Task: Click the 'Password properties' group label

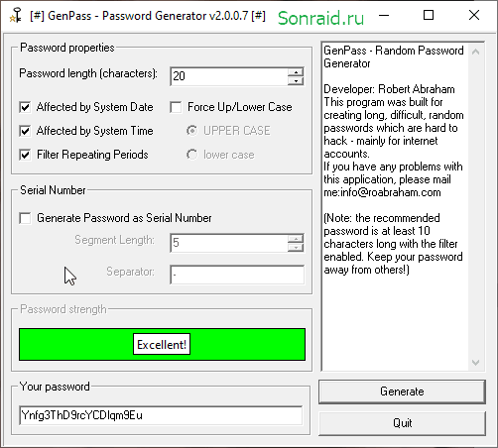Action: (67, 48)
